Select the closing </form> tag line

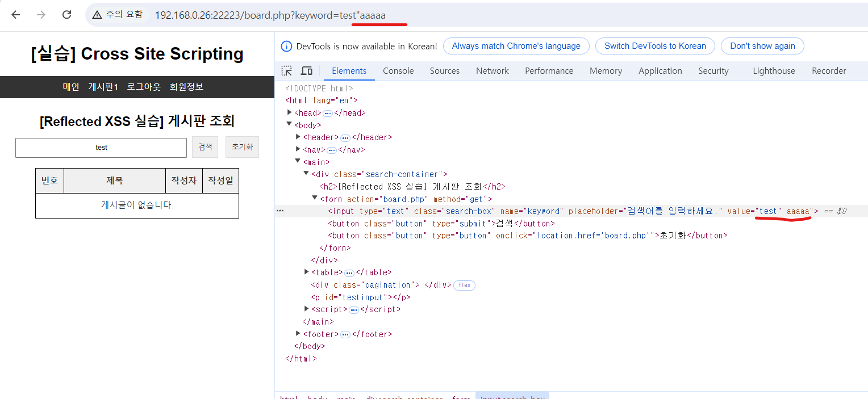(335, 247)
